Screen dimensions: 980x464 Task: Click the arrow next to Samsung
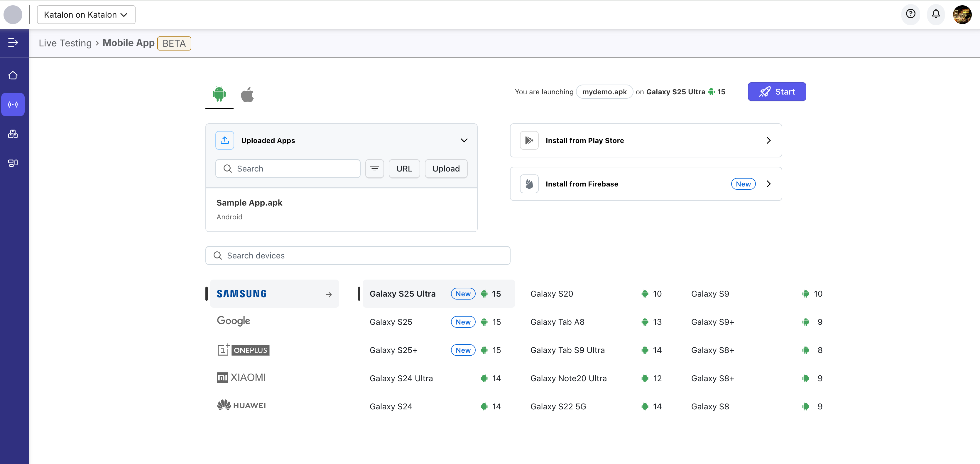tap(329, 294)
